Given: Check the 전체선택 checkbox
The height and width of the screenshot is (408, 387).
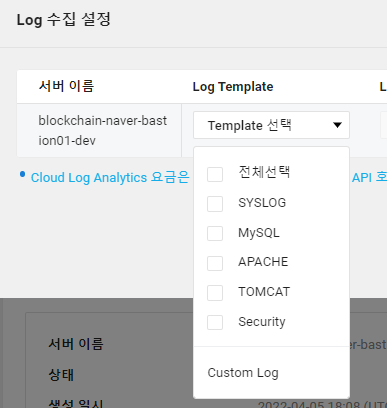Looking at the screenshot, I should coord(215,174).
